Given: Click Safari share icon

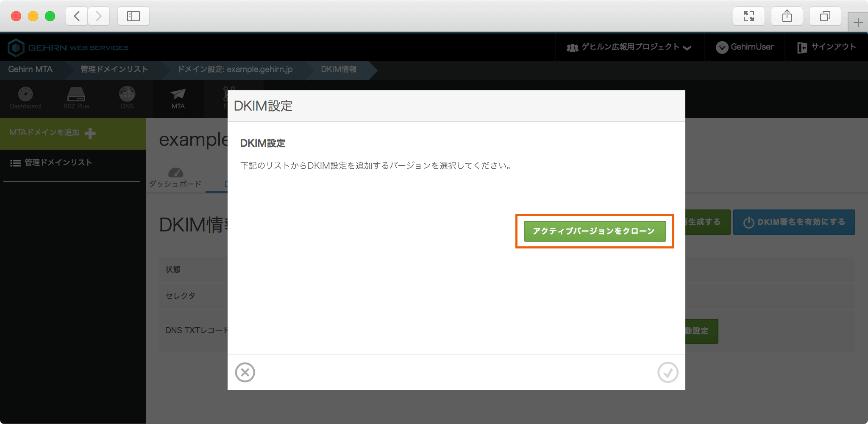Looking at the screenshot, I should [787, 17].
